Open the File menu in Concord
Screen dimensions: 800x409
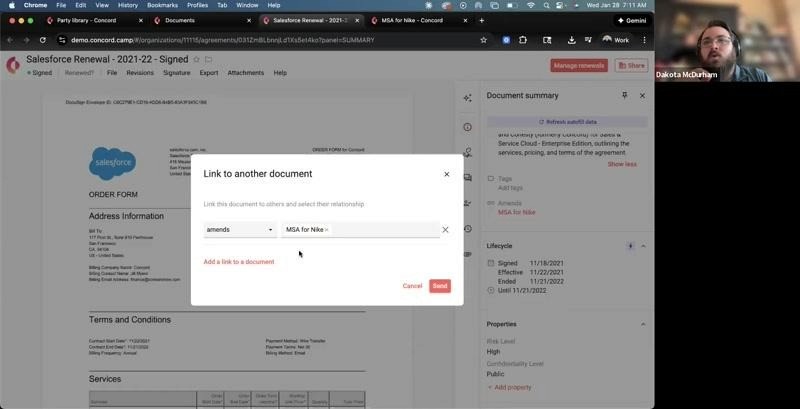tap(112, 73)
